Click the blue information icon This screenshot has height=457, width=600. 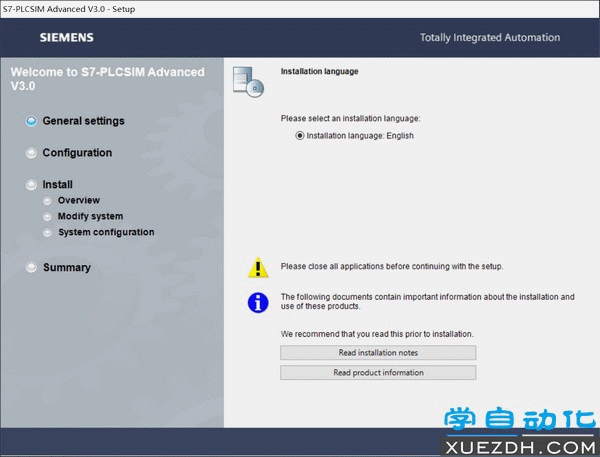coord(258,303)
